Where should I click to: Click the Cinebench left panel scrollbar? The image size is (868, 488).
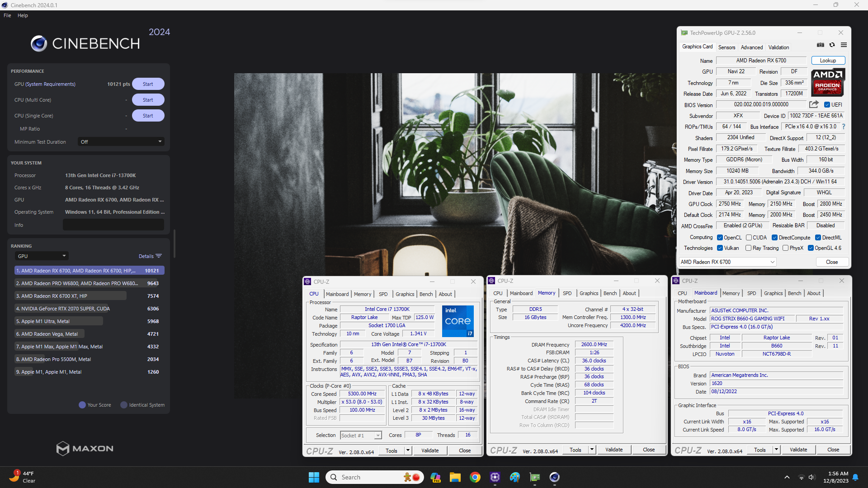click(174, 244)
